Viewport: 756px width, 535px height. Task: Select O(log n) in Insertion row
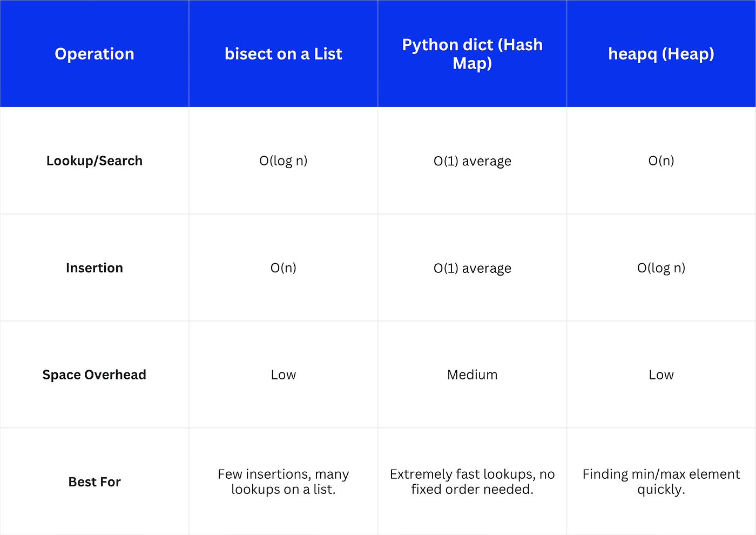pyautogui.click(x=661, y=267)
